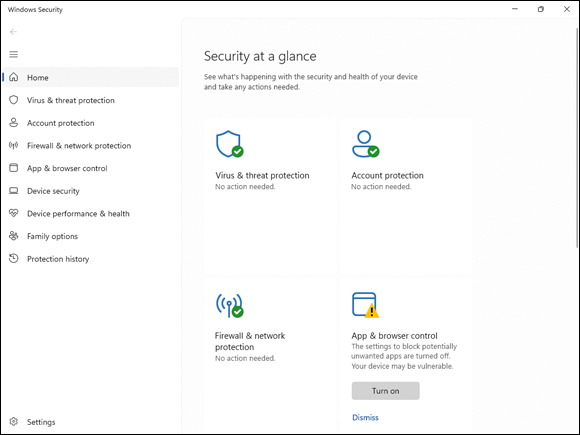
Task: Click the heart icon beside Device performance & health
Action: [14, 213]
